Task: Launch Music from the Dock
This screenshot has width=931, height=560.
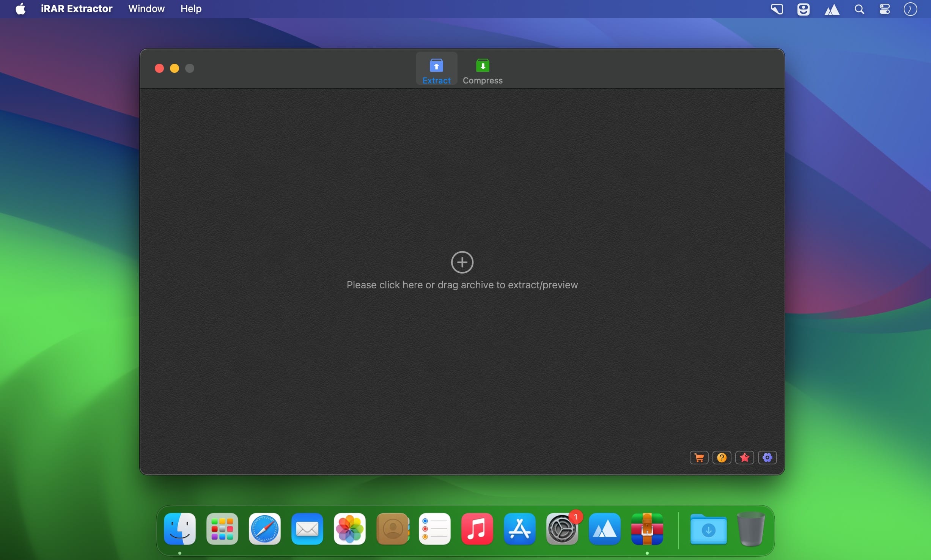Action: 477,529
